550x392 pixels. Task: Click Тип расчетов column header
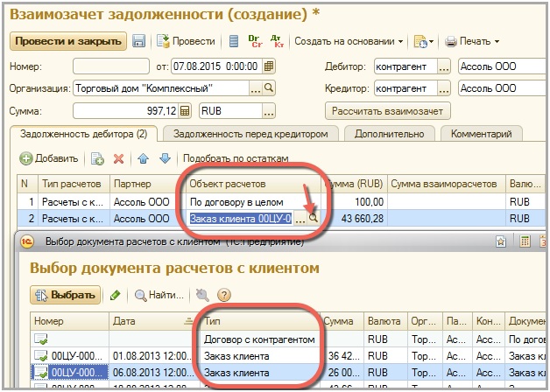pos(74,184)
